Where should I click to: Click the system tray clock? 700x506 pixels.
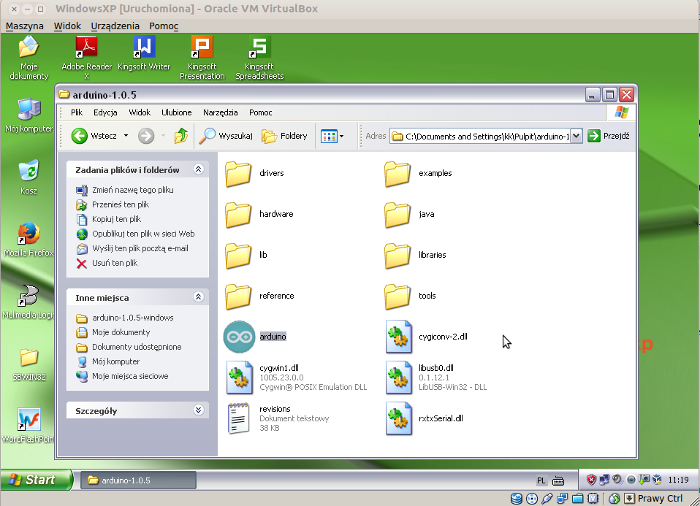(678, 480)
